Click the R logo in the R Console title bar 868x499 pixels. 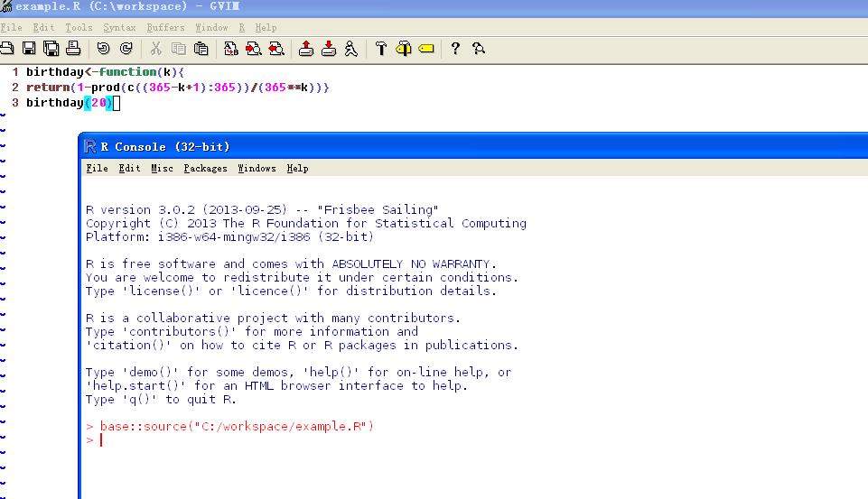pyautogui.click(x=89, y=146)
